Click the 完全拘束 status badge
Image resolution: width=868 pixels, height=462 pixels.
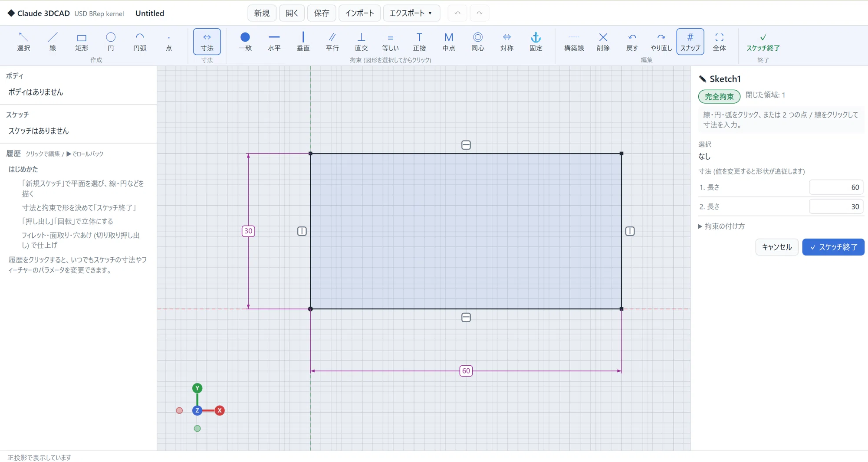[x=719, y=96]
